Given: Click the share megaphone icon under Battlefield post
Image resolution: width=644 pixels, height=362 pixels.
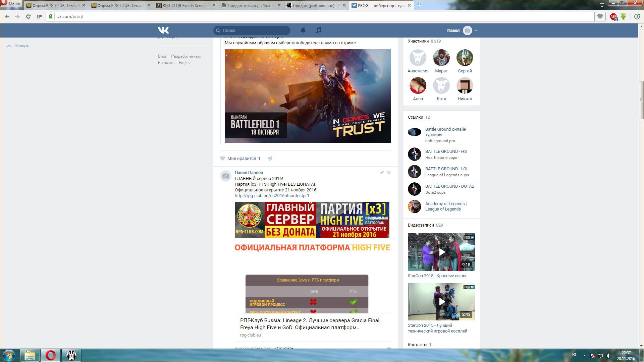Looking at the screenshot, I should point(270,159).
